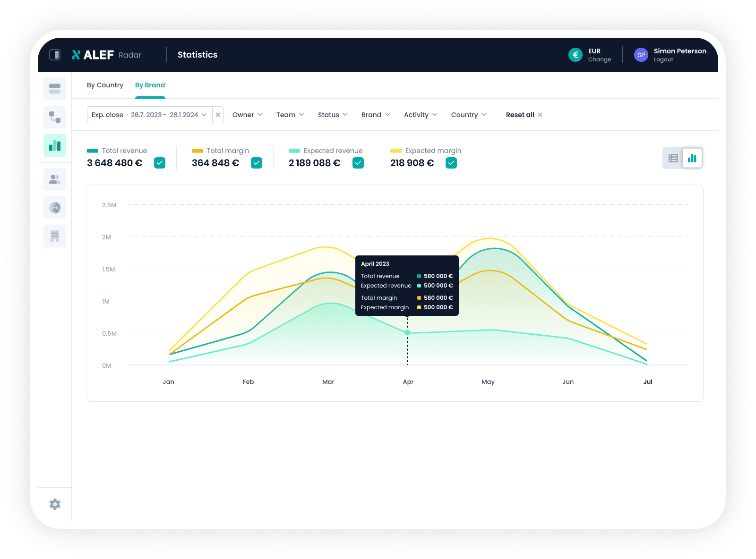
Task: Click the Total margin orange legend swatch
Action: click(198, 151)
